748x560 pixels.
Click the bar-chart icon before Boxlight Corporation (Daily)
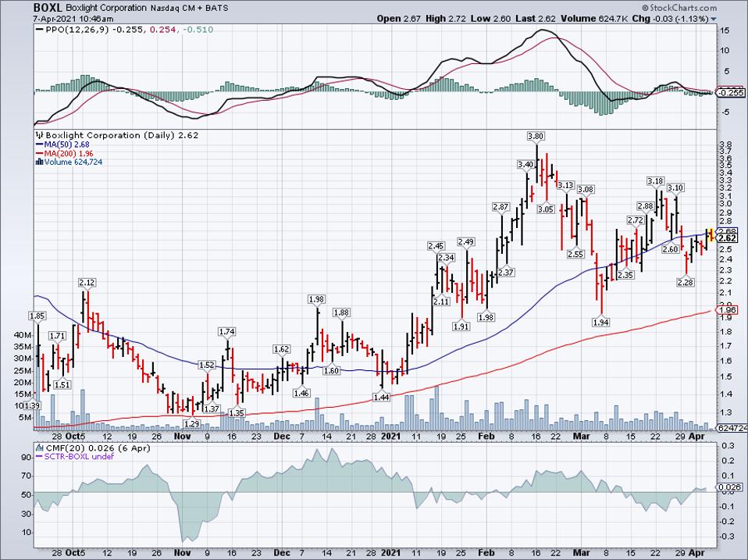(40, 135)
